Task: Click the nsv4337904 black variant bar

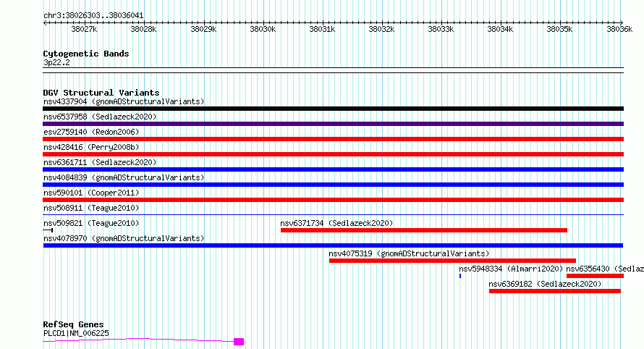Action: tap(333, 109)
